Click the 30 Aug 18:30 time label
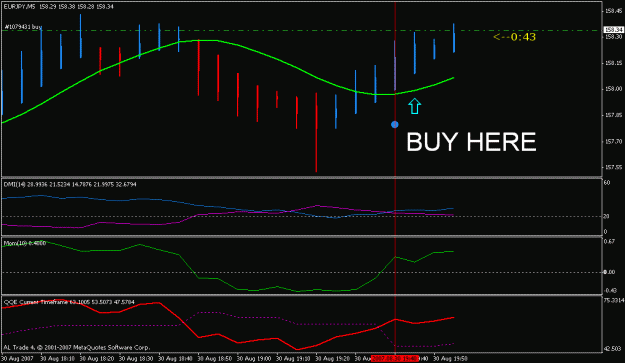 tap(136, 359)
